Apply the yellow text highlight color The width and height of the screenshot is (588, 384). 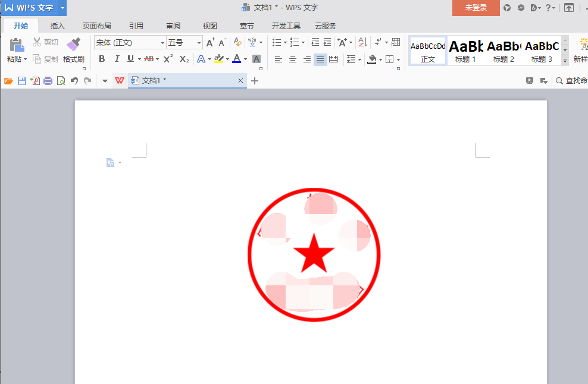(218, 59)
